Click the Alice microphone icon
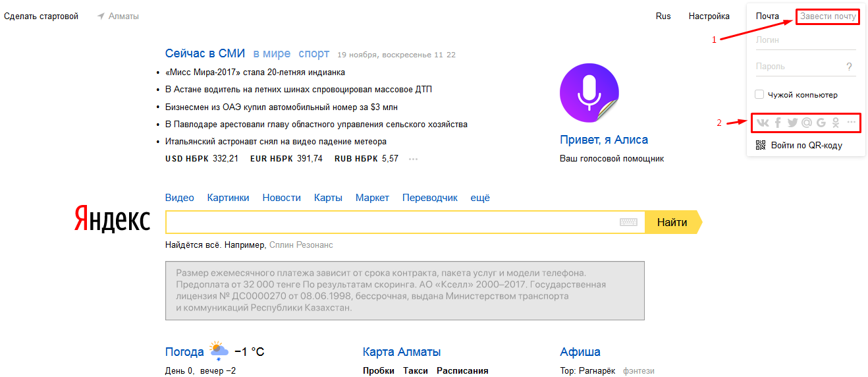This screenshot has height=377, width=868. (589, 94)
